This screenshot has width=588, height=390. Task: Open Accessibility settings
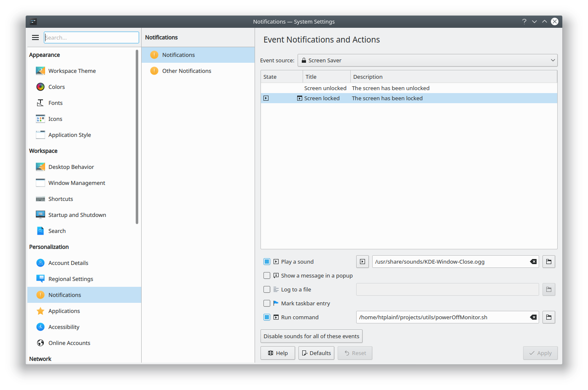pos(84,327)
